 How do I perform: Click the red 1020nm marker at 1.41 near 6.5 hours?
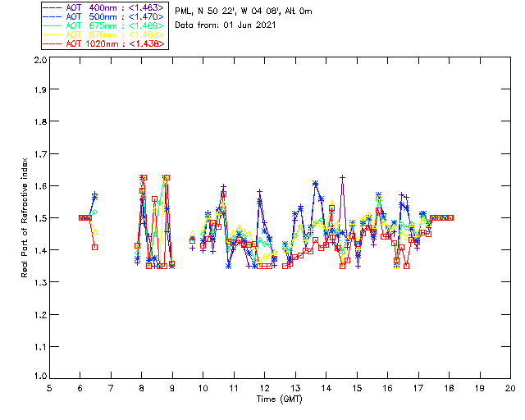click(95, 247)
